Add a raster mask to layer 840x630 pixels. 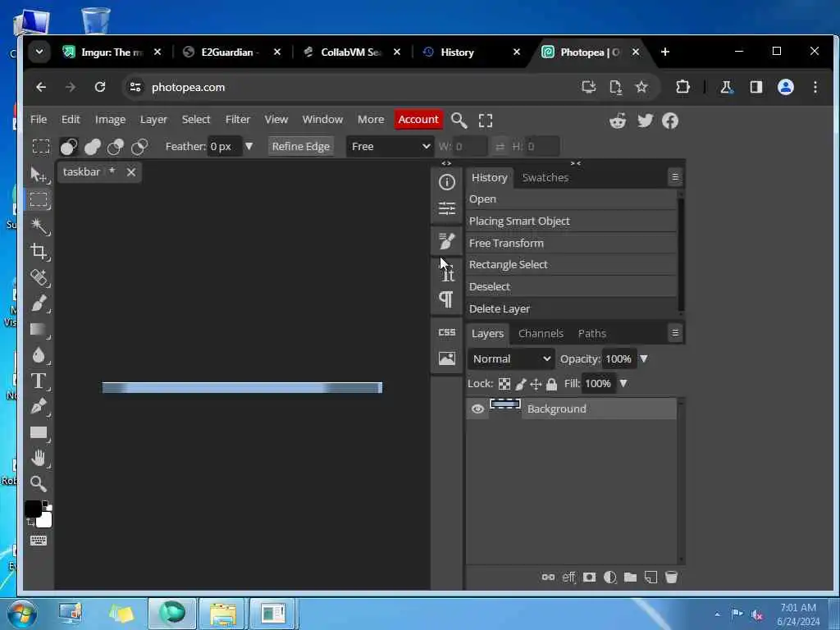click(589, 577)
